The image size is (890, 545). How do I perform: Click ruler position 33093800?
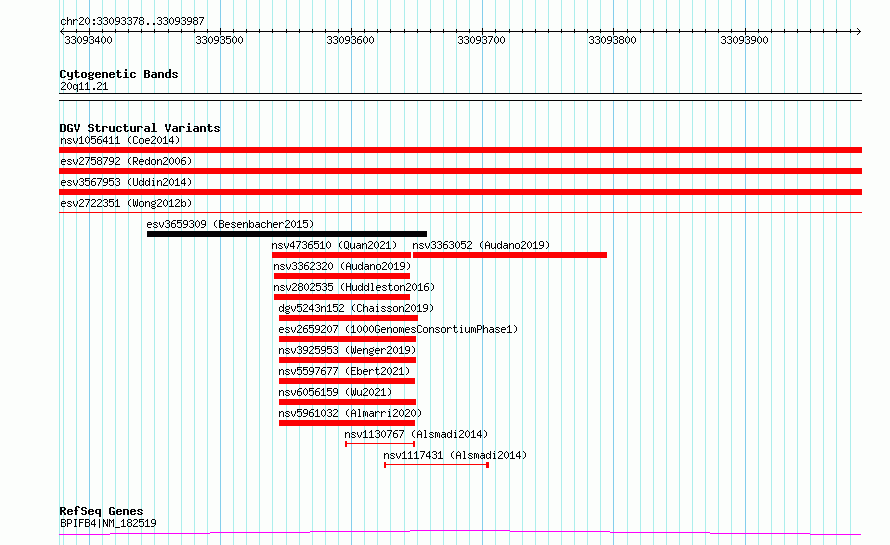click(x=612, y=40)
